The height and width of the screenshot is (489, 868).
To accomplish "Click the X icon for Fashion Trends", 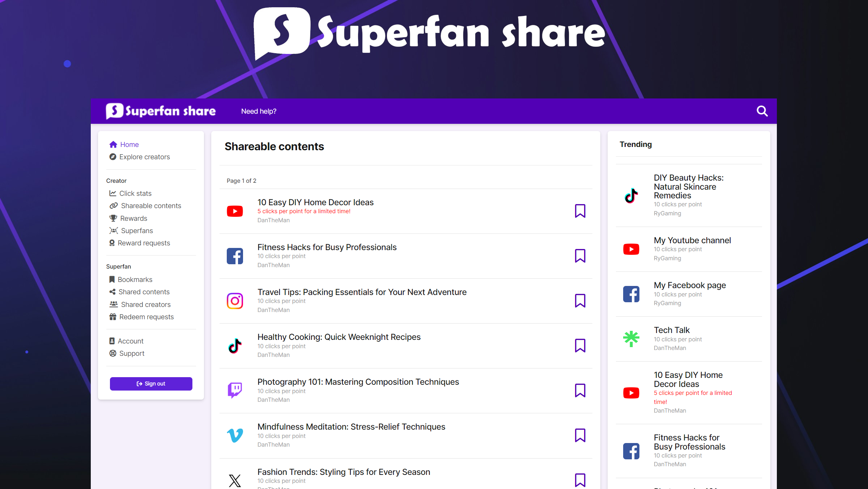I will 235,480.
